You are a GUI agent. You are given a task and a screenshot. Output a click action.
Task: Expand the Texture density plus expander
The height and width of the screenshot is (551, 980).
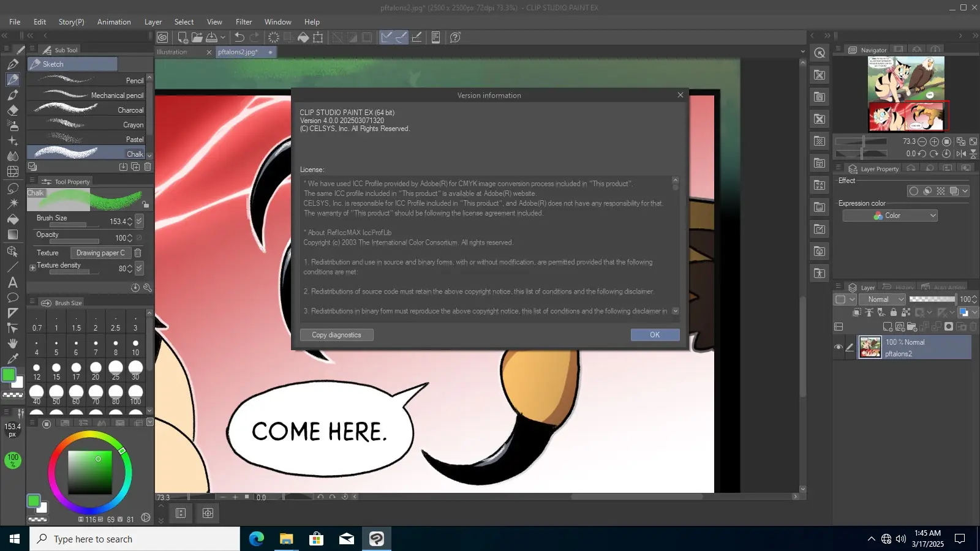(x=32, y=268)
